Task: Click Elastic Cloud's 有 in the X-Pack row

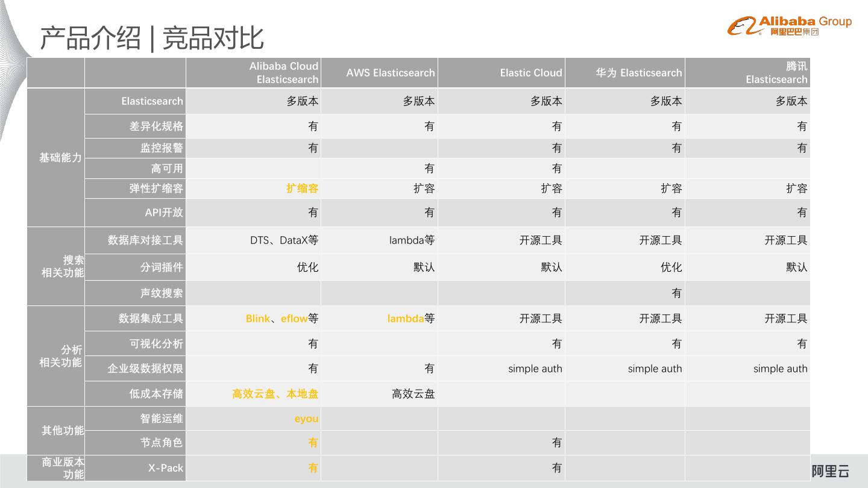Action: pyautogui.click(x=556, y=468)
